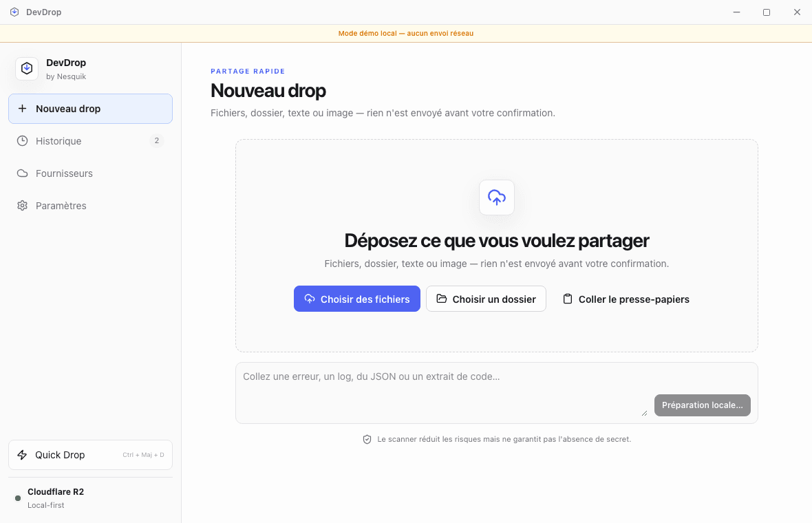Click the lightning bolt Quick Drop icon

tap(22, 455)
